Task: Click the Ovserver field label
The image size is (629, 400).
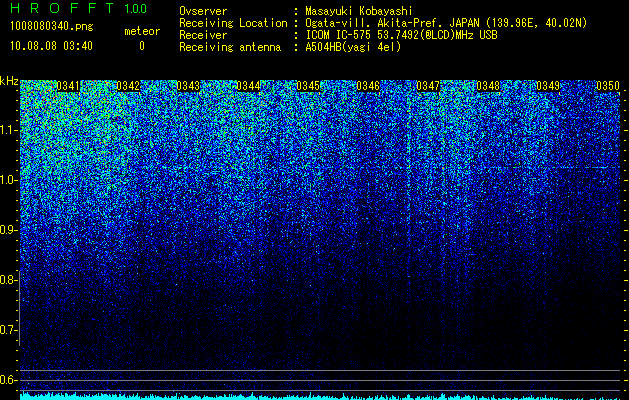Action: click(203, 11)
